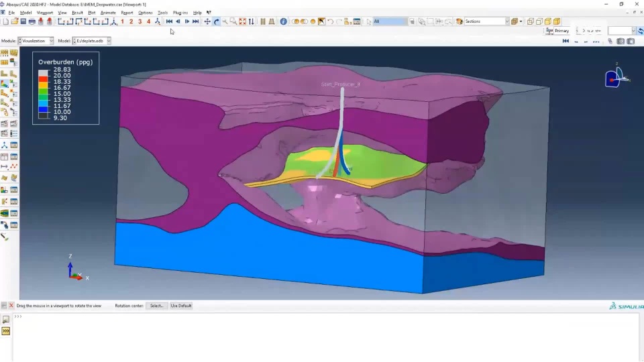This screenshot has width=644, height=362.
Task: Open the File menu
Action: (x=11, y=13)
